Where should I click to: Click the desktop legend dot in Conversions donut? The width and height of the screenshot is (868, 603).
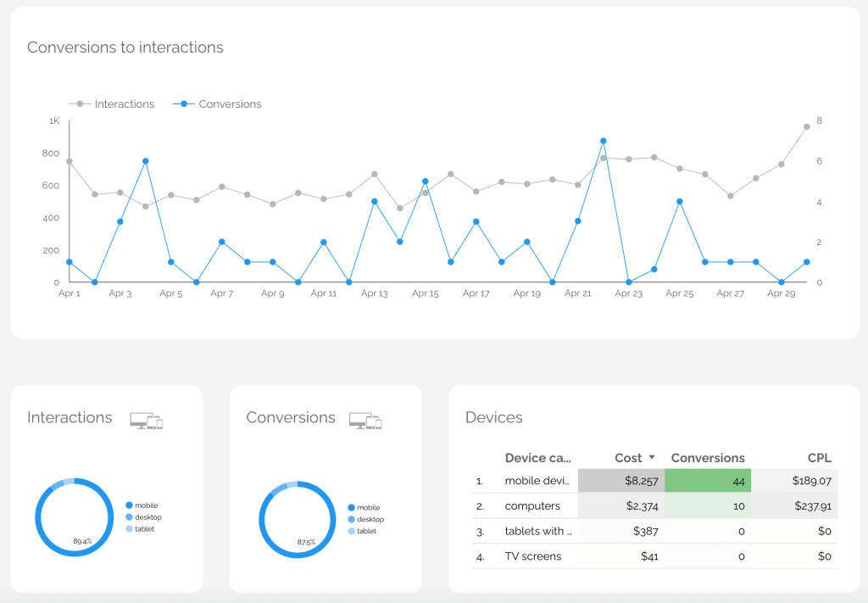pos(352,519)
